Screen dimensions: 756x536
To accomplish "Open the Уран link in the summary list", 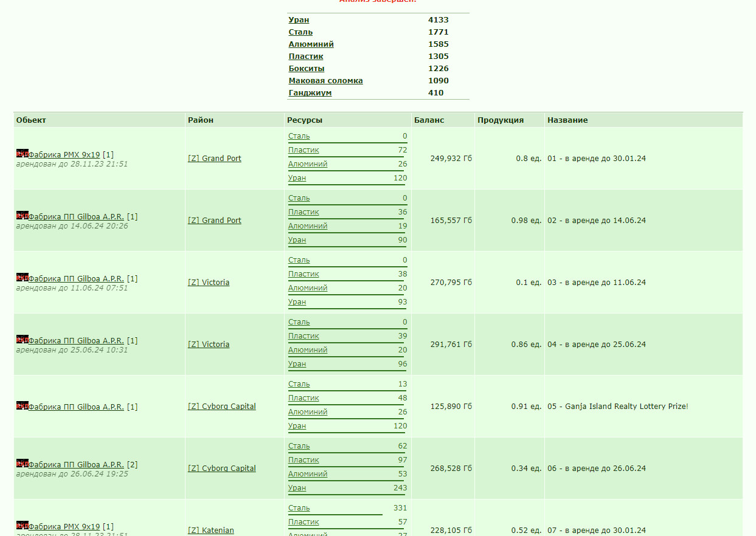I will [299, 20].
